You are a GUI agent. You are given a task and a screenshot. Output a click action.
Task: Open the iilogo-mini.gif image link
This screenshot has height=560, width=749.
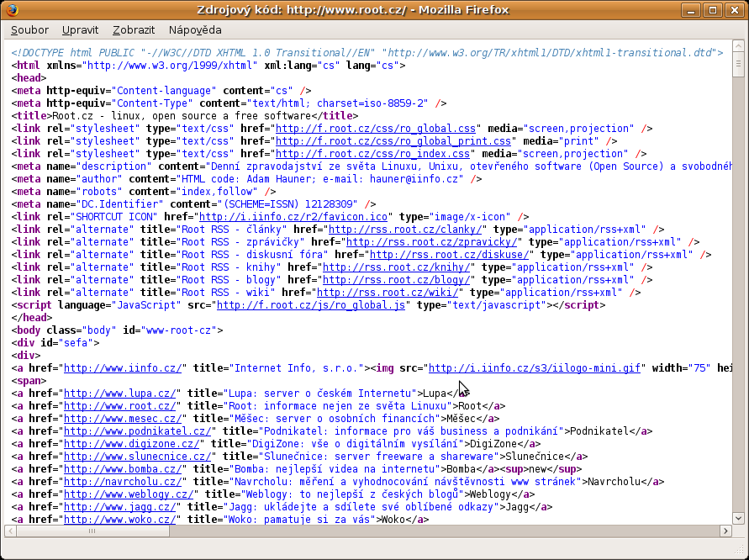tap(535, 368)
